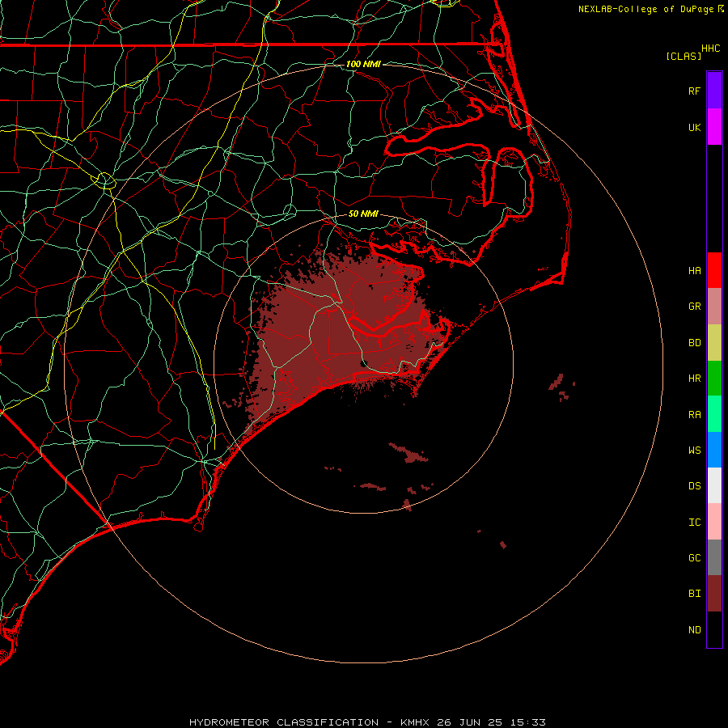Viewport: 728px width, 728px height.
Task: Click the DS legend label
Action: point(695,486)
